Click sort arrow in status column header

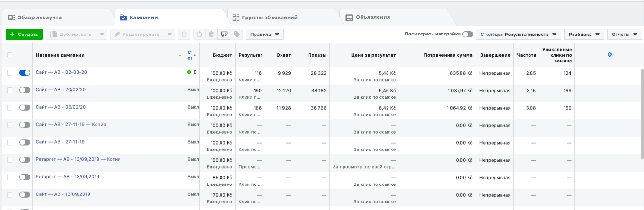click(x=194, y=55)
